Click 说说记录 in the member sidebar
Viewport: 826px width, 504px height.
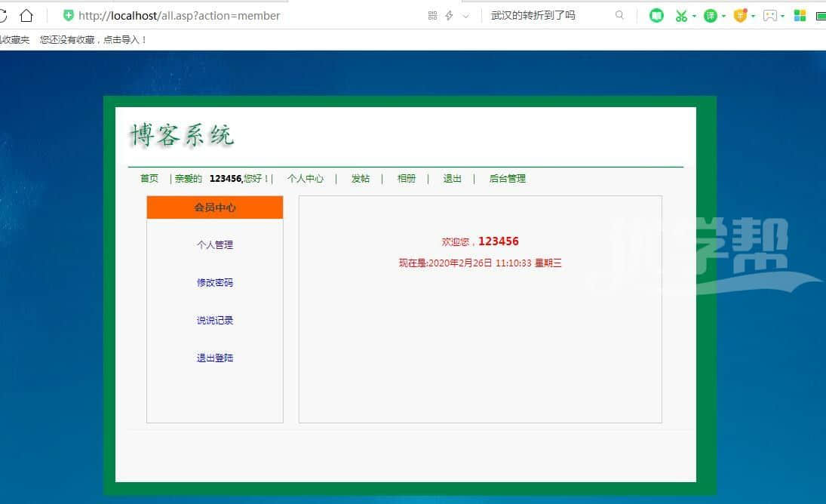point(215,321)
